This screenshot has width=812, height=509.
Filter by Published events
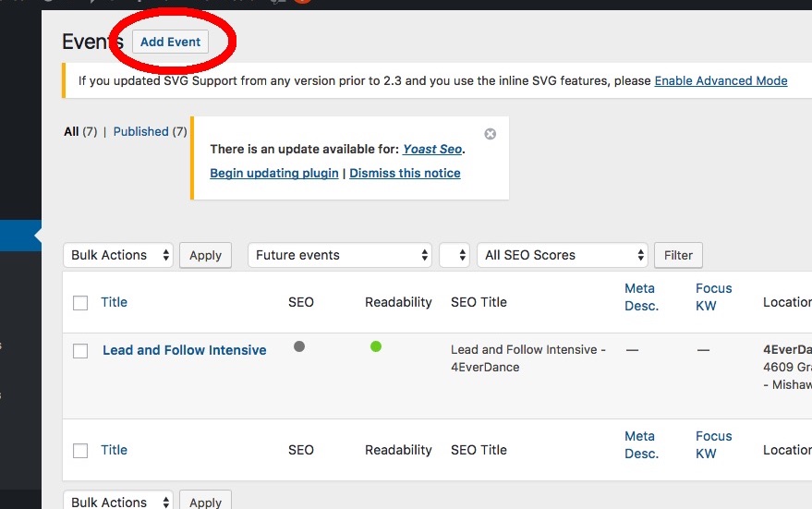[x=140, y=131]
